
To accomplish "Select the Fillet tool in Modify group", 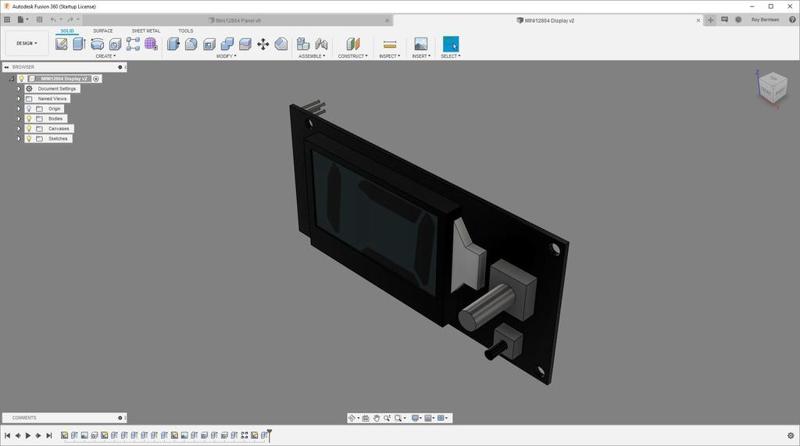I will 191,44.
